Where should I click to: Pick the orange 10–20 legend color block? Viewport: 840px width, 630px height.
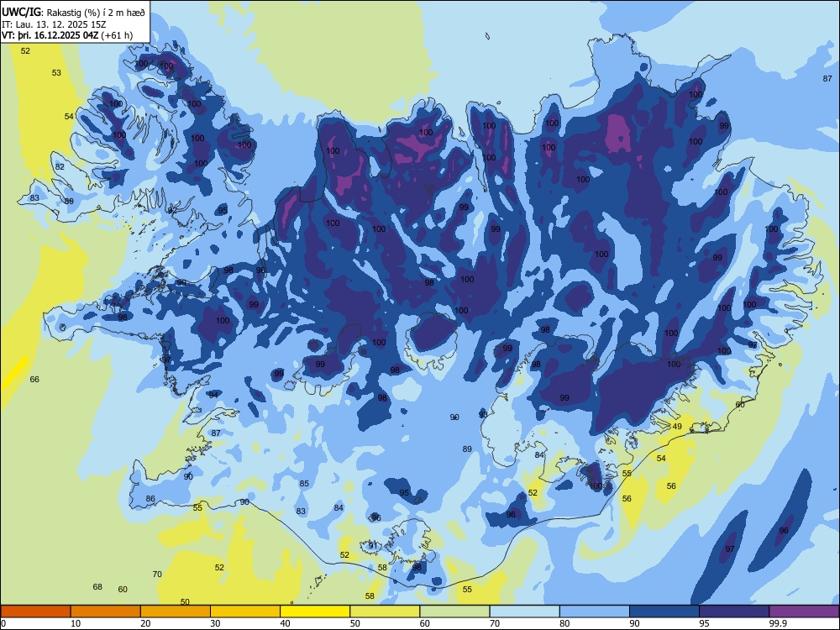pyautogui.click(x=106, y=612)
